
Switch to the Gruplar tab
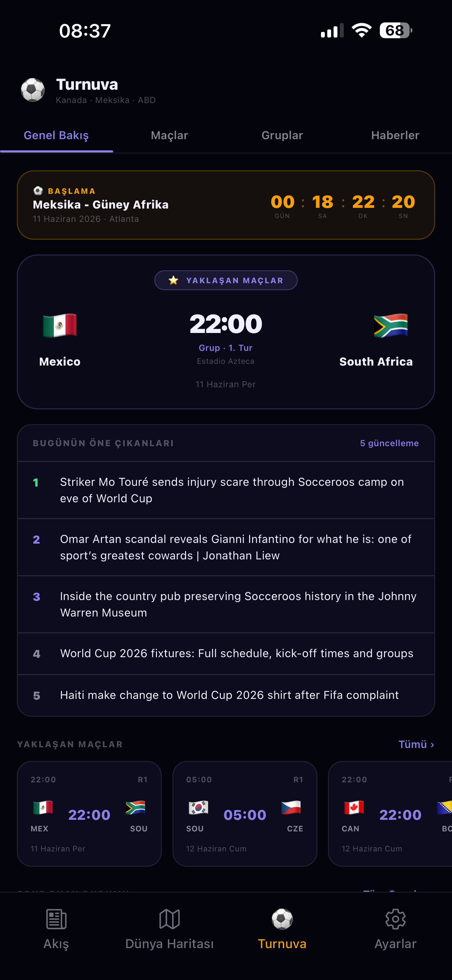[x=282, y=135]
